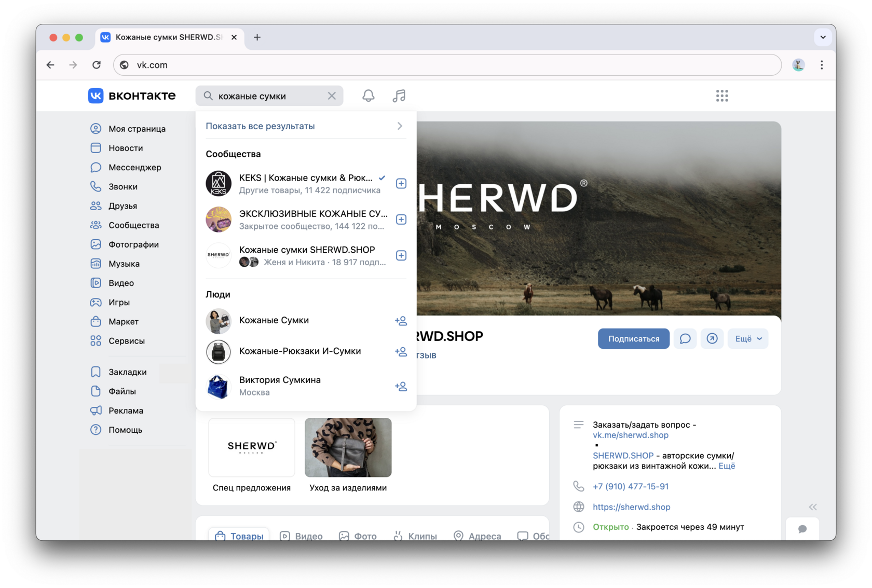
Task: Expand all results chevron arrow
Action: pos(400,126)
